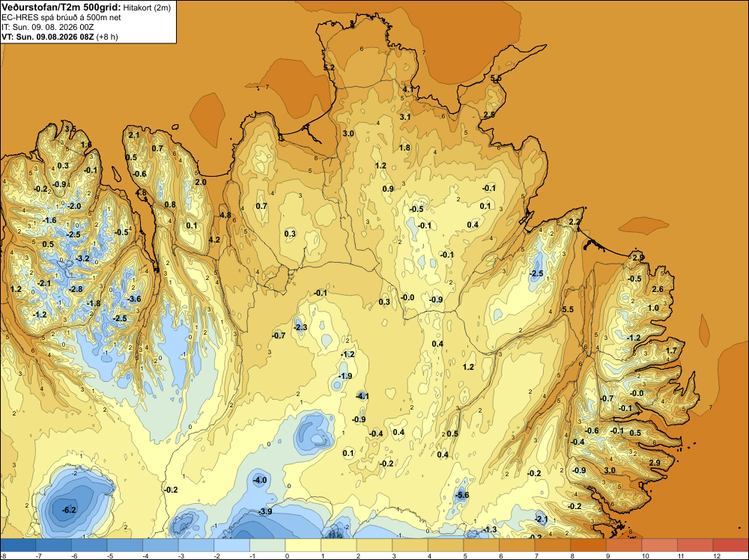Click the -4.0 temperature value
This screenshot has height=560, width=749.
(x=259, y=480)
